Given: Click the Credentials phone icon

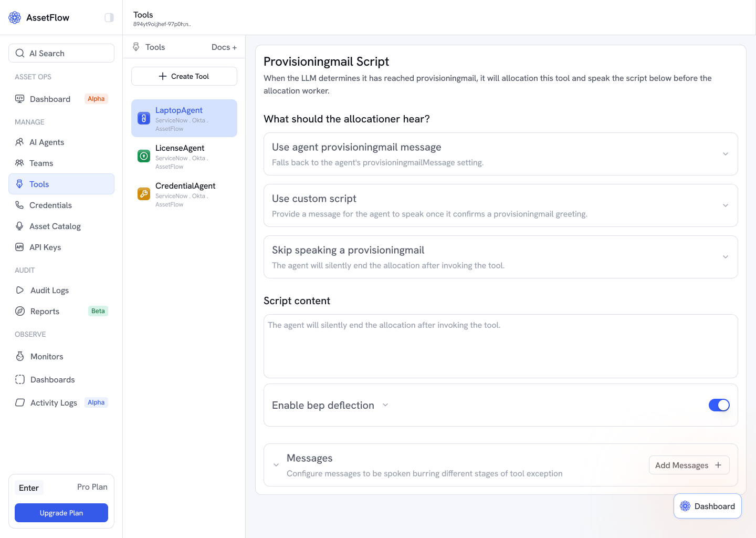Looking at the screenshot, I should 19,205.
